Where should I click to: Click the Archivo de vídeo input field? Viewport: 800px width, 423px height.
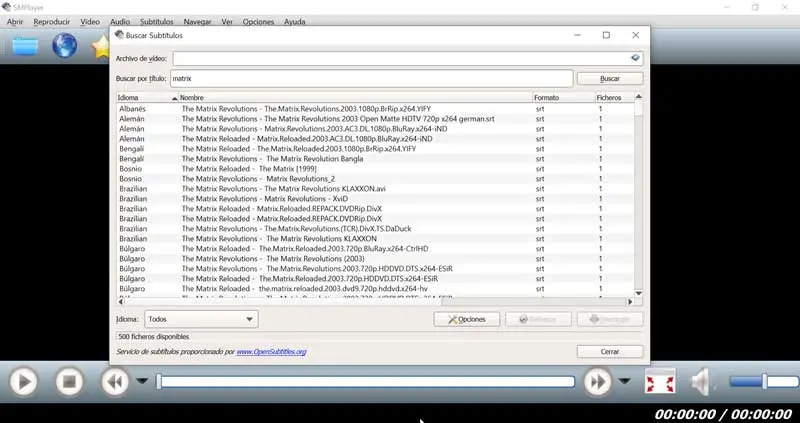coord(407,59)
